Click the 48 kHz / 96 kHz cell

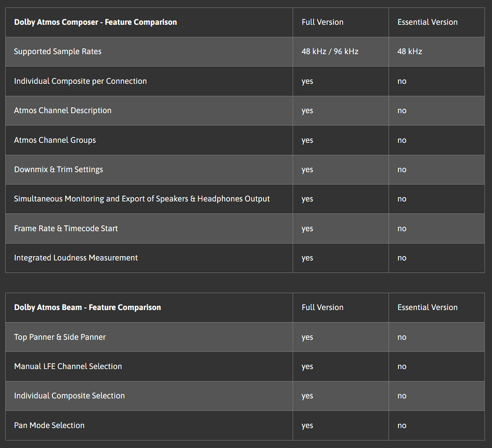click(x=330, y=51)
